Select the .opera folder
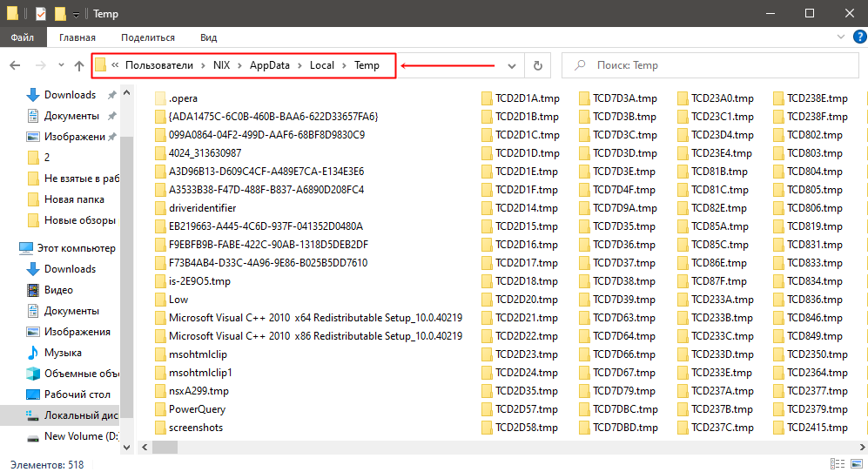868x472 pixels. pos(183,98)
